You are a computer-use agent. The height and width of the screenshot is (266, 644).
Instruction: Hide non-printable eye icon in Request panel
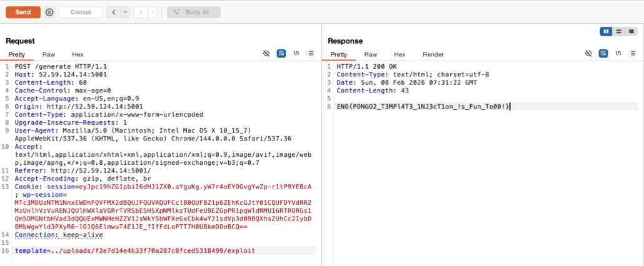pos(266,54)
